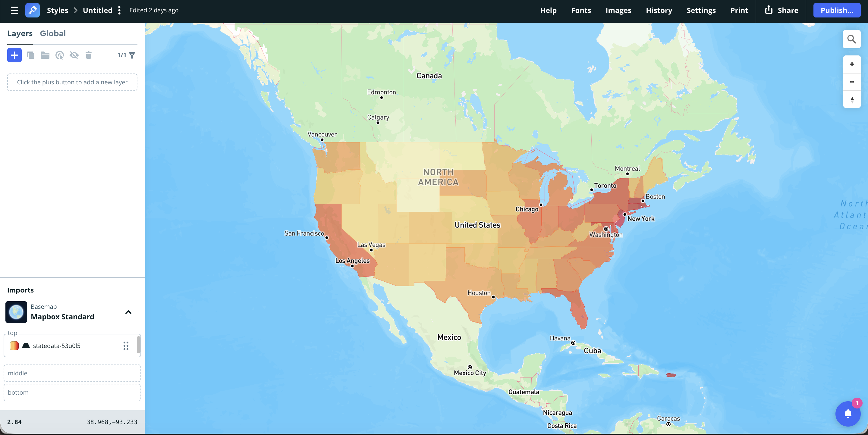Reset map bearing with compass button
The width and height of the screenshot is (868, 435).
(851, 100)
